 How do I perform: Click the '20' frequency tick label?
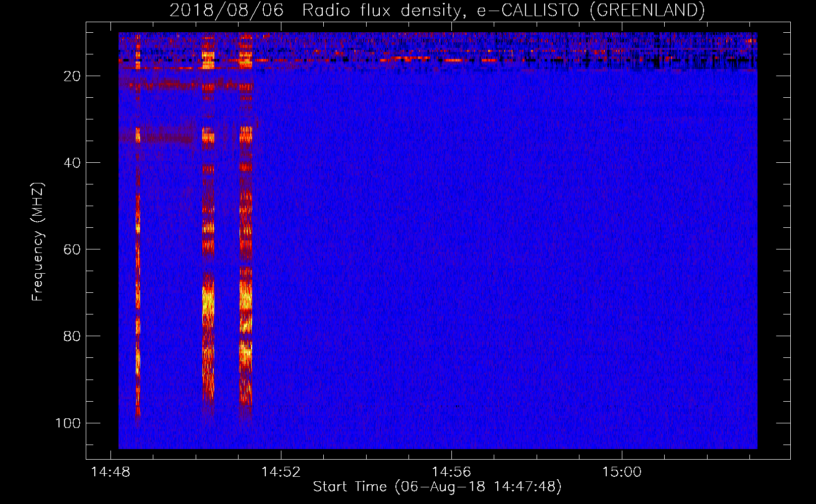click(x=72, y=76)
